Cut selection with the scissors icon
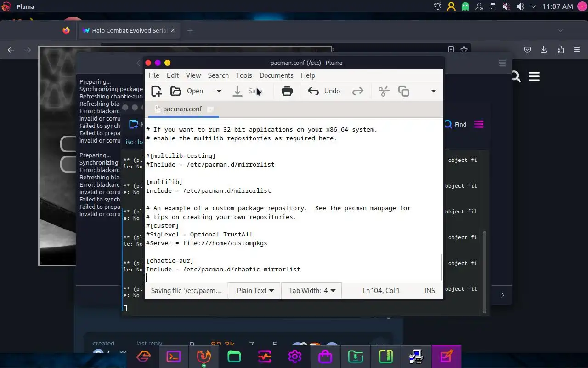 pyautogui.click(x=384, y=91)
